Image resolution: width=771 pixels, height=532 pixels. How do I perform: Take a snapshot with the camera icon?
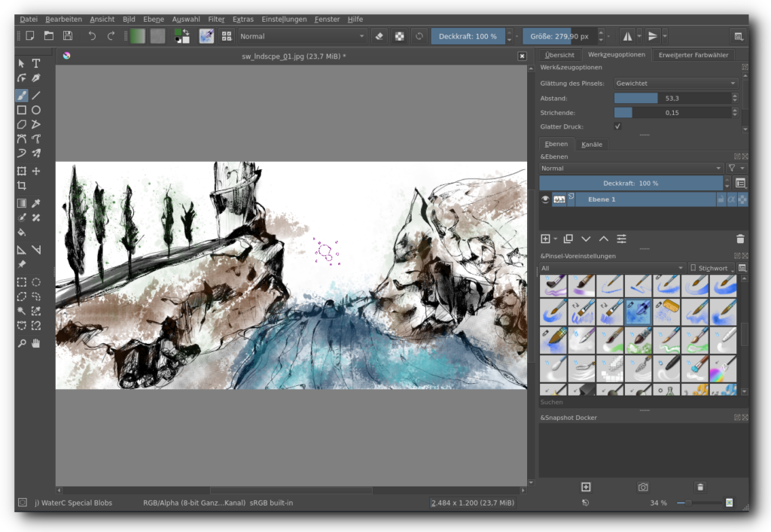click(643, 487)
